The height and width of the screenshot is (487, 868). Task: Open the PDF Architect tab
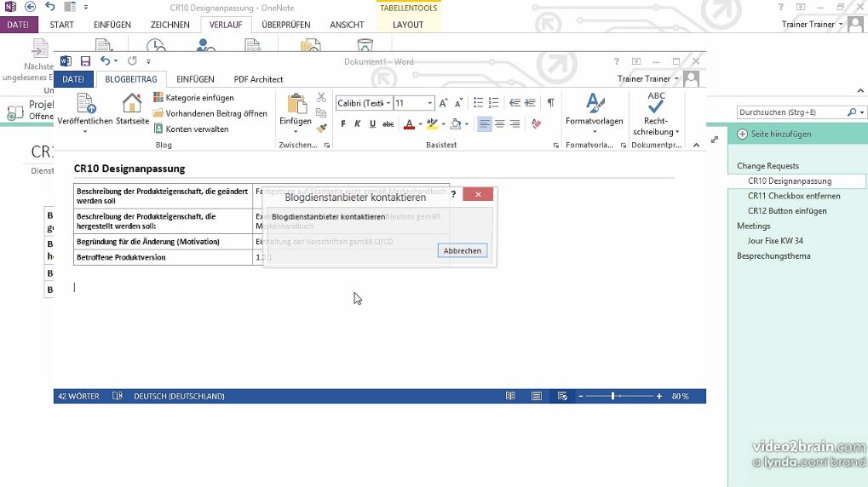(x=258, y=79)
